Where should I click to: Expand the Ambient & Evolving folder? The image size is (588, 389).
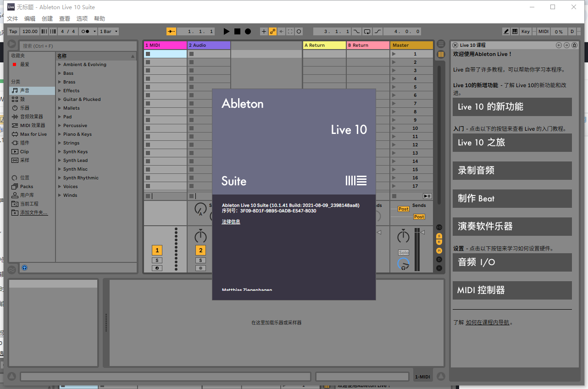click(60, 65)
